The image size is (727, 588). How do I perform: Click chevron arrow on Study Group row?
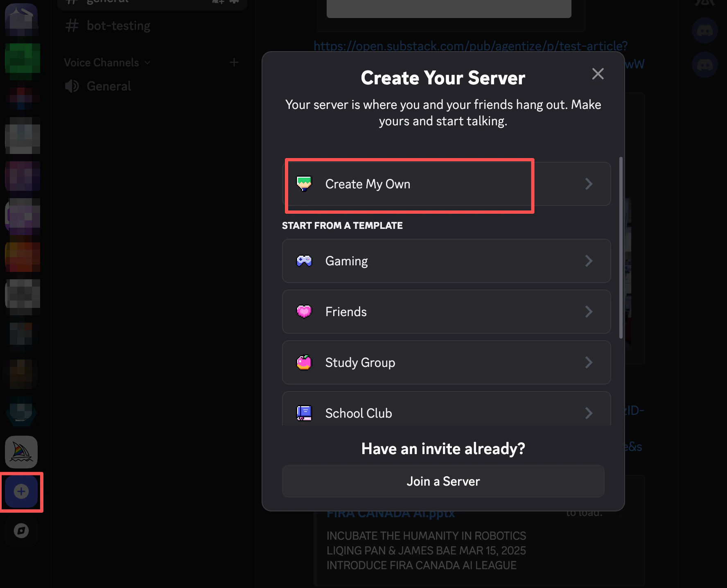(x=589, y=362)
